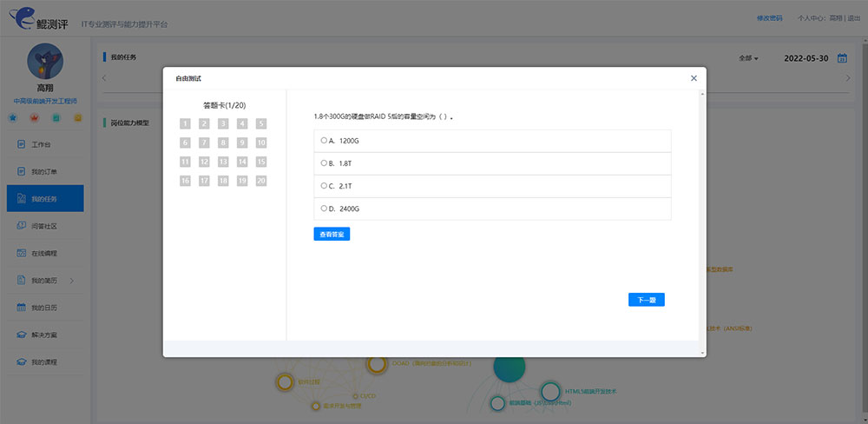Select answer option D. 2400G
The image size is (868, 424).
[324, 209]
